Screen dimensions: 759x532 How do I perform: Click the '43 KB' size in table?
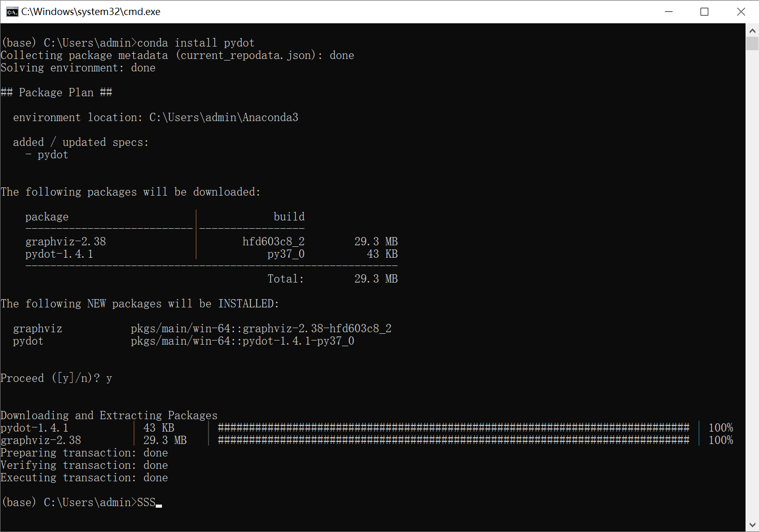382,254
